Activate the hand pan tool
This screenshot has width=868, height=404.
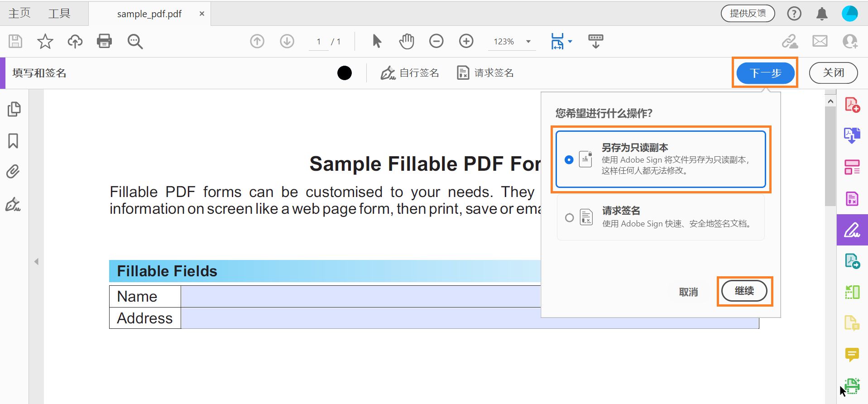pyautogui.click(x=407, y=41)
